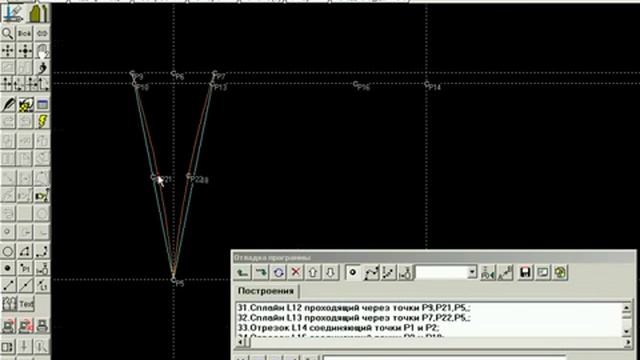The image size is (640, 360).
Task: Click the constructions list scroll up arrow
Action: pyautogui.click(x=627, y=307)
